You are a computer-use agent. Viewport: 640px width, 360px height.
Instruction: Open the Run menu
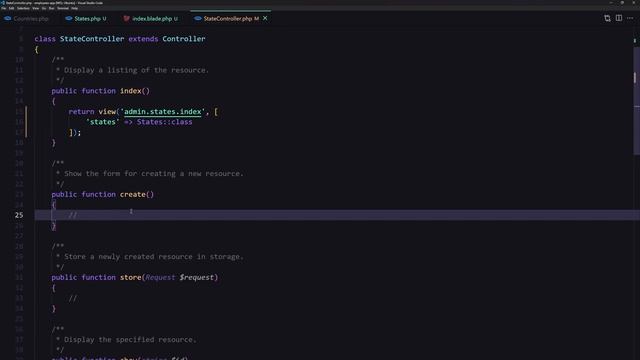[51, 8]
